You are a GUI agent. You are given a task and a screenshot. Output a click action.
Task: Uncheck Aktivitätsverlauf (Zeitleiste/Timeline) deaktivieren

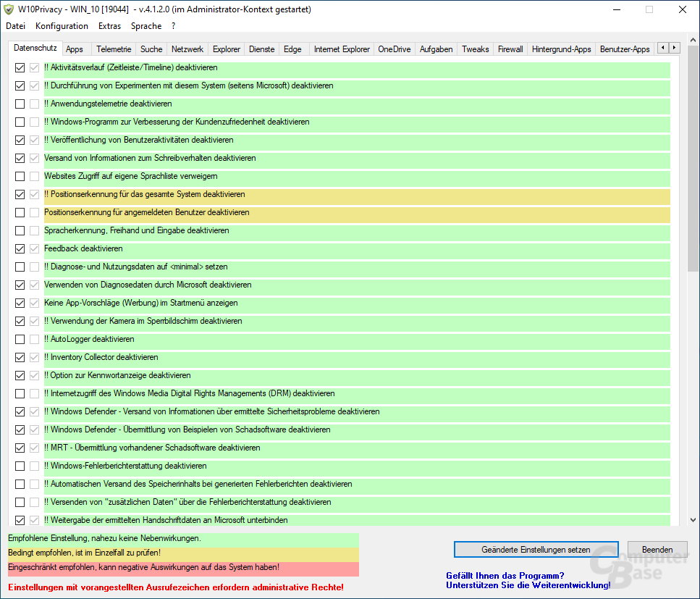click(20, 67)
